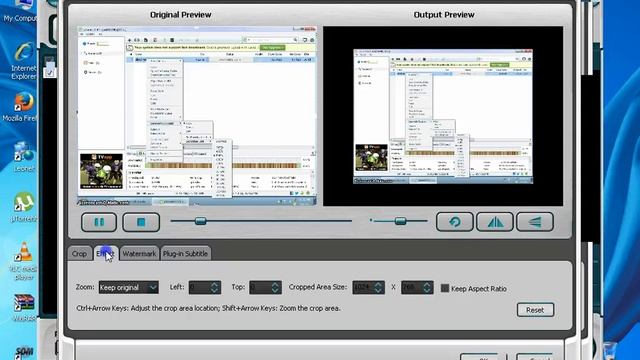This screenshot has height=360, width=640.
Task: Select the Plug-in Subtitle tab
Action: click(186, 253)
